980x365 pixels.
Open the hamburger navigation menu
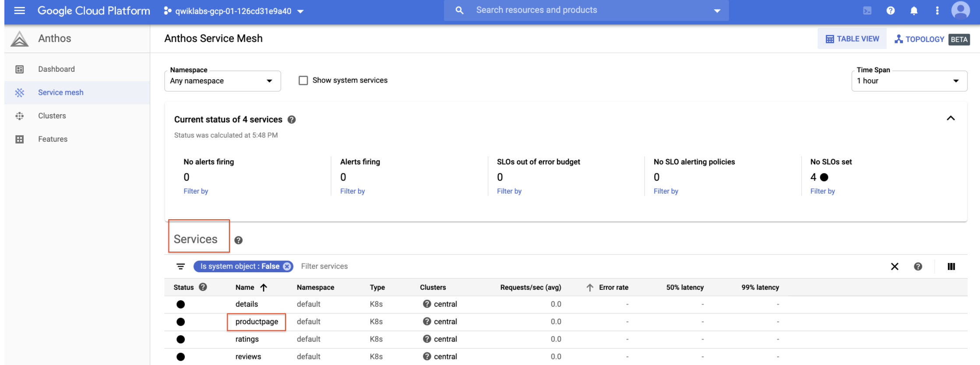[x=19, y=11]
